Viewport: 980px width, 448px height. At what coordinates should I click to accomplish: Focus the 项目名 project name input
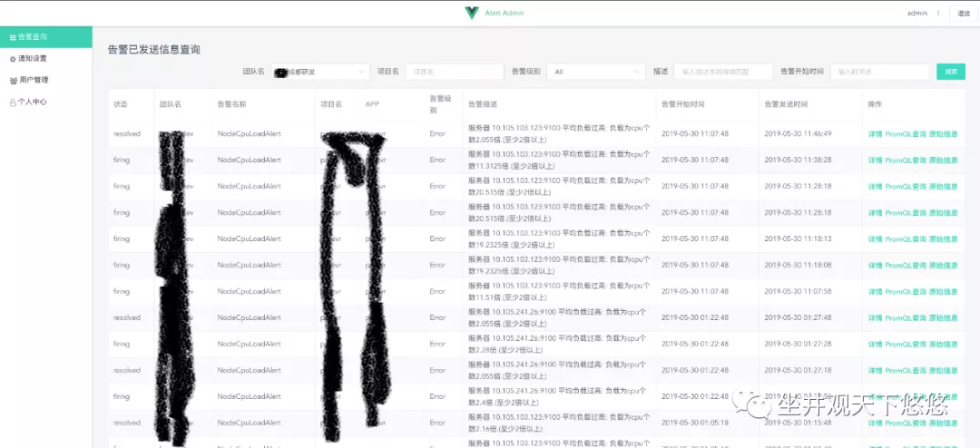pyautogui.click(x=454, y=72)
